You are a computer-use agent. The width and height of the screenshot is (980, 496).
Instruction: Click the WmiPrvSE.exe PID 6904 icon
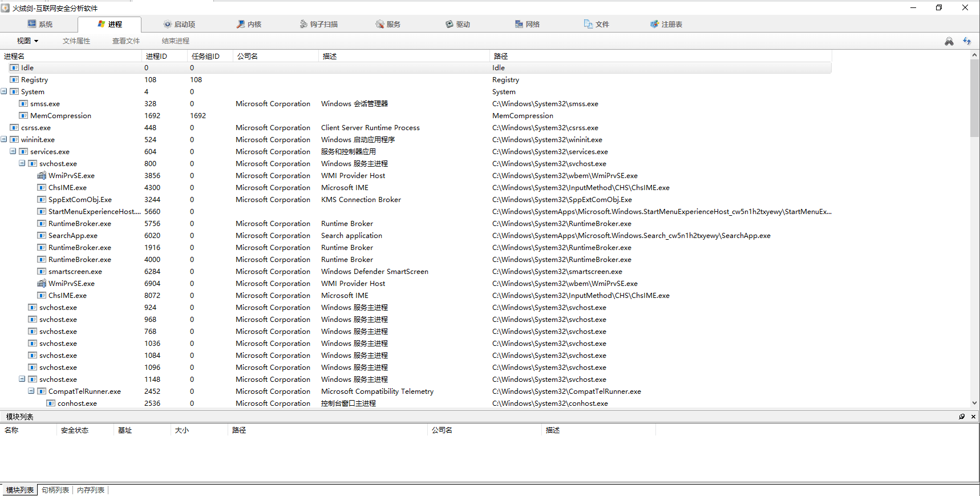(42, 283)
